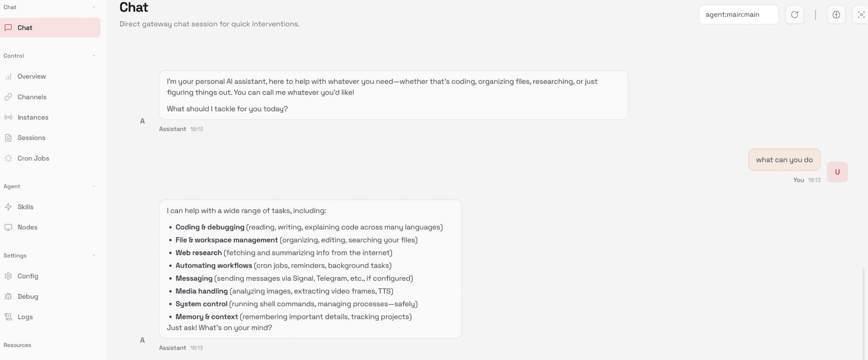Click the Cron Jobs spinner icon

click(8, 158)
